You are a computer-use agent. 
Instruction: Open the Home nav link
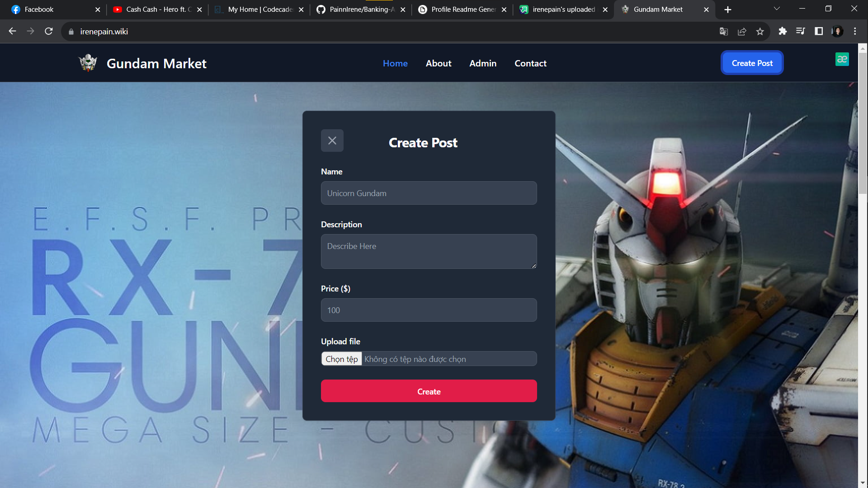pyautogui.click(x=395, y=63)
